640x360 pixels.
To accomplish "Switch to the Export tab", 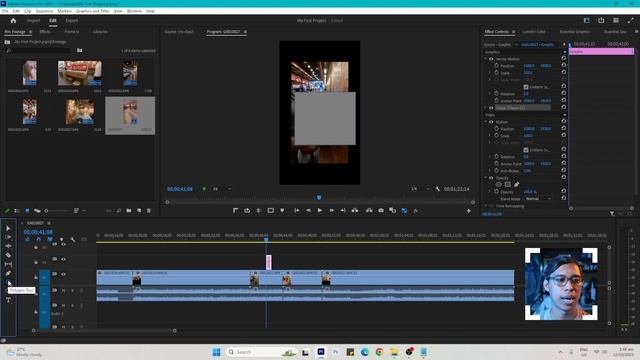I will click(71, 20).
